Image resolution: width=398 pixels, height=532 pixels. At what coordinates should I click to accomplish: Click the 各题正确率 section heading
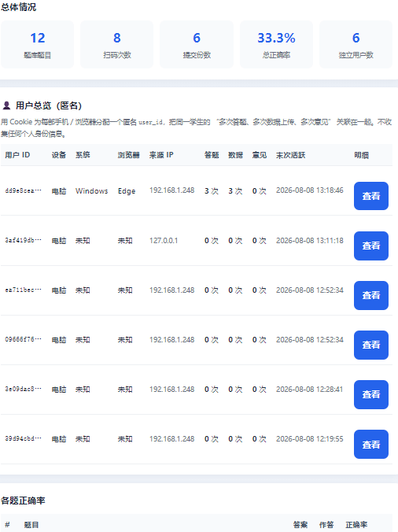point(23,501)
